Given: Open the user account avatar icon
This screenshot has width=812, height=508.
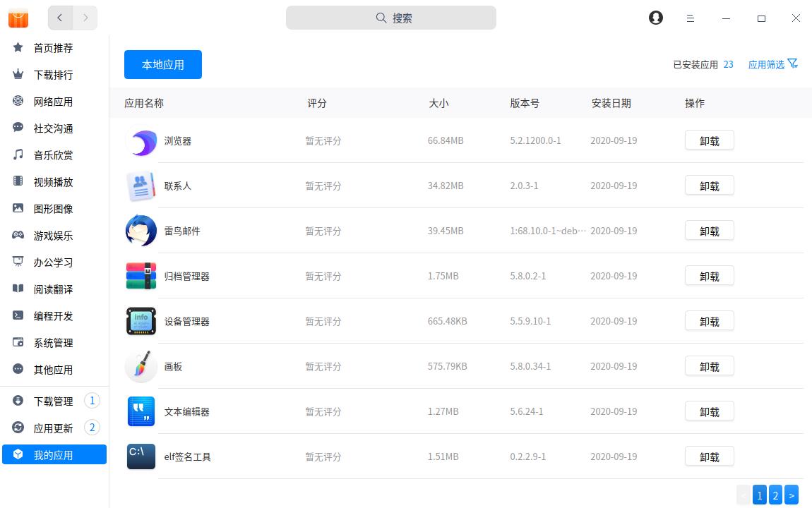Looking at the screenshot, I should [x=656, y=18].
